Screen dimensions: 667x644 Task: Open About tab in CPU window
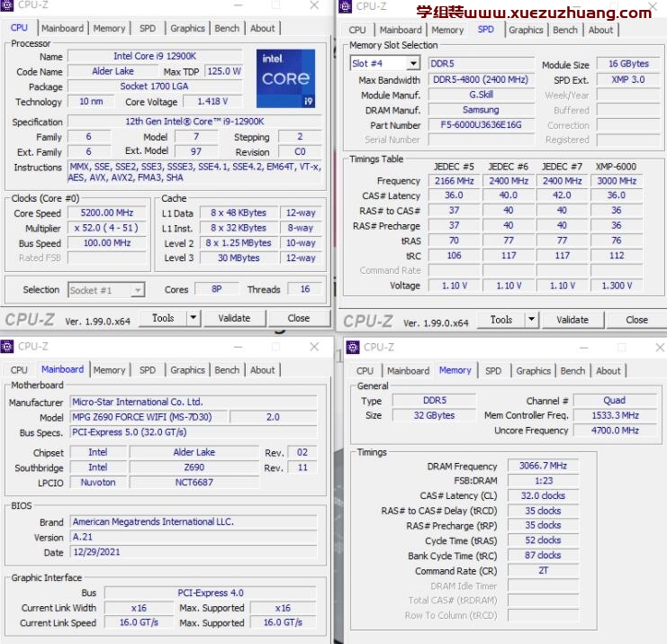point(263,29)
